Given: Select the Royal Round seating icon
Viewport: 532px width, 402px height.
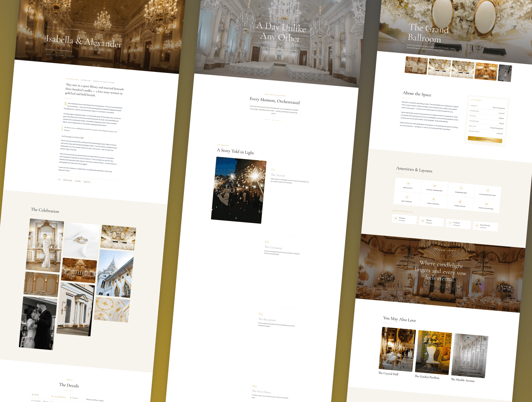Looking at the screenshot, I should pos(477,226).
